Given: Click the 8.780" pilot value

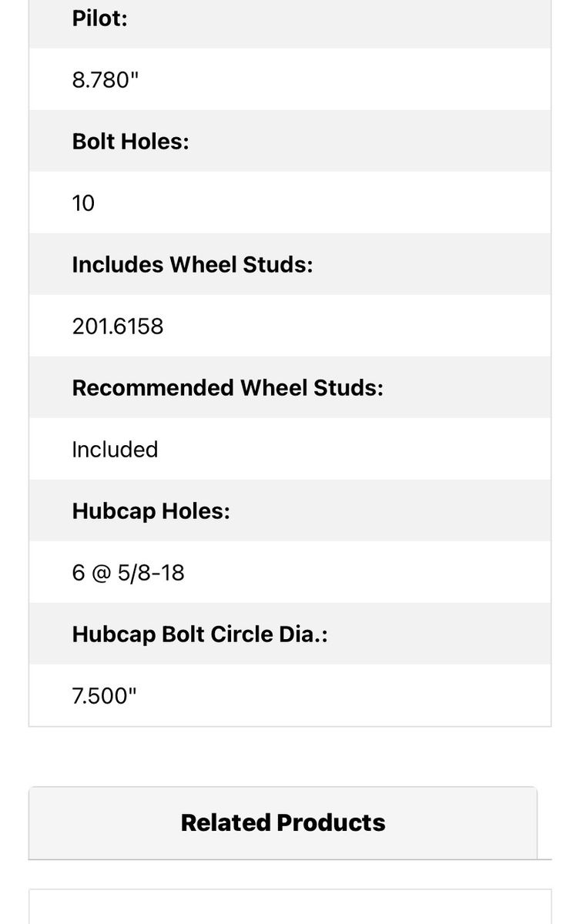Looking at the screenshot, I should click(x=104, y=80).
